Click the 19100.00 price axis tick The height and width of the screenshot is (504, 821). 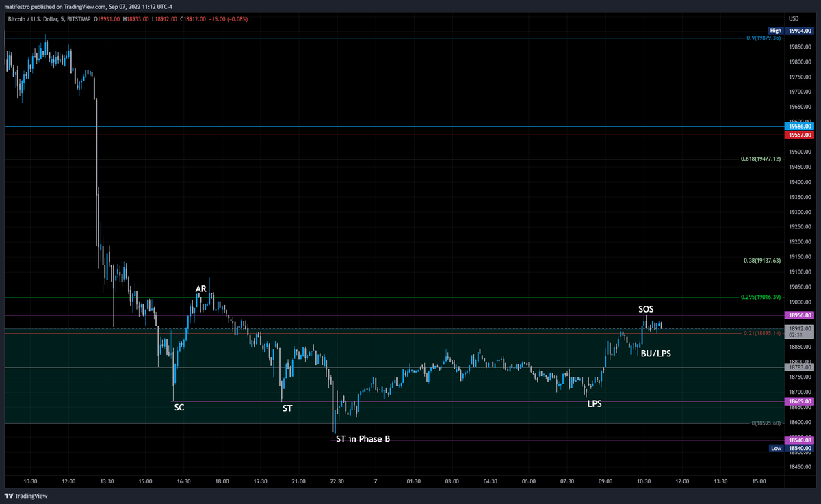[800, 272]
